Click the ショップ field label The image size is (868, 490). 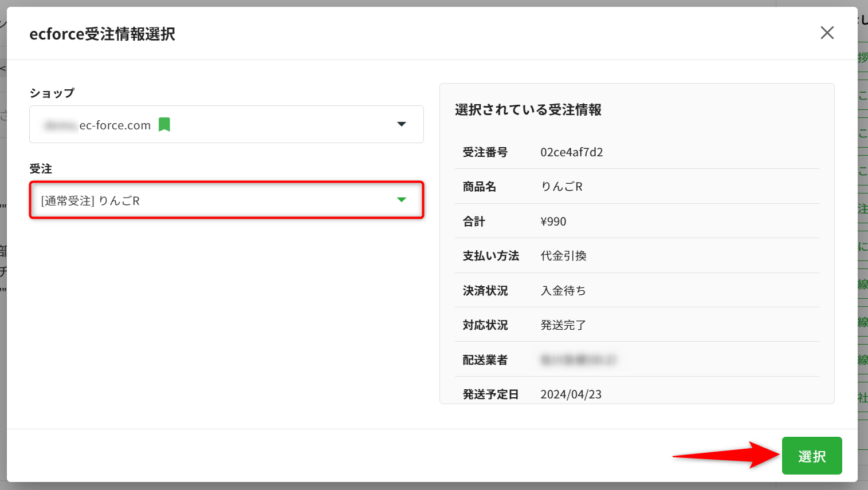point(52,93)
